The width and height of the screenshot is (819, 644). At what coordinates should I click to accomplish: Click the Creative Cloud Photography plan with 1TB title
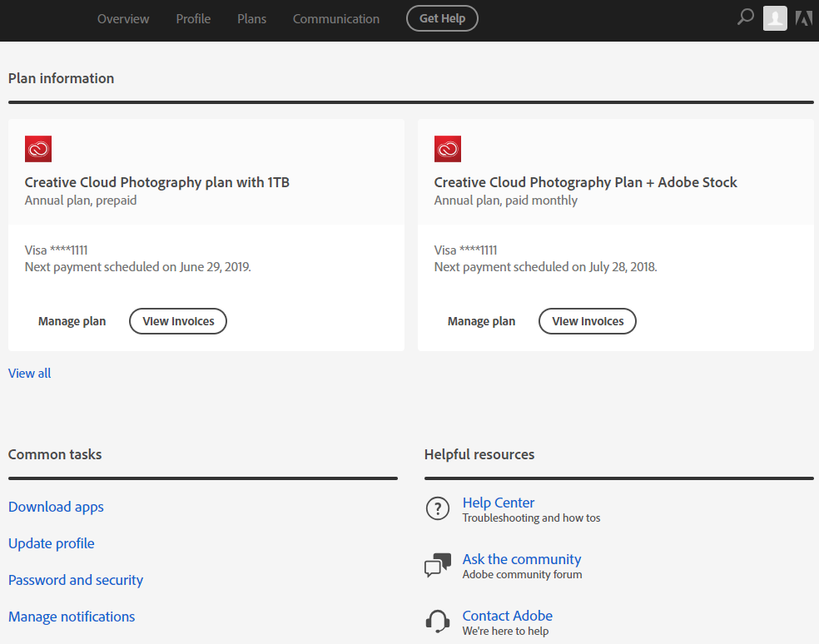[157, 182]
